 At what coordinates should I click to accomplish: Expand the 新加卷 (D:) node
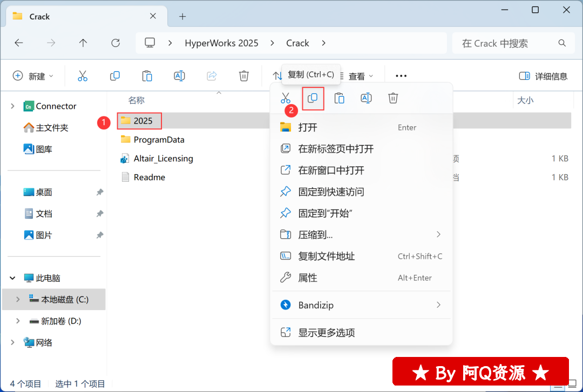coord(18,321)
